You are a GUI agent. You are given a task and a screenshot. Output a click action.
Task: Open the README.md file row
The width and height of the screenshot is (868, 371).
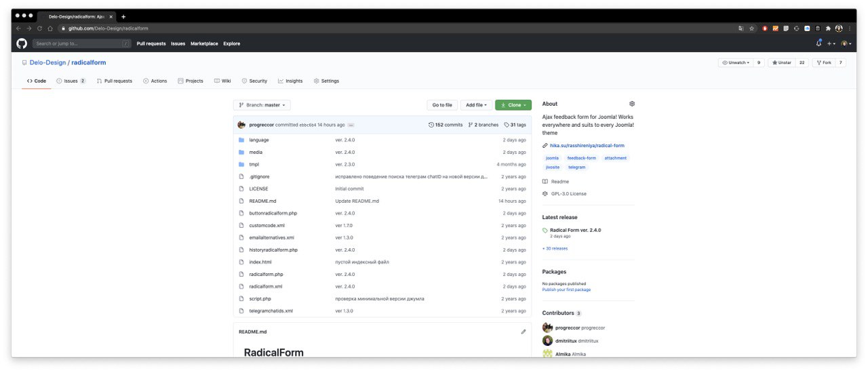click(382, 201)
